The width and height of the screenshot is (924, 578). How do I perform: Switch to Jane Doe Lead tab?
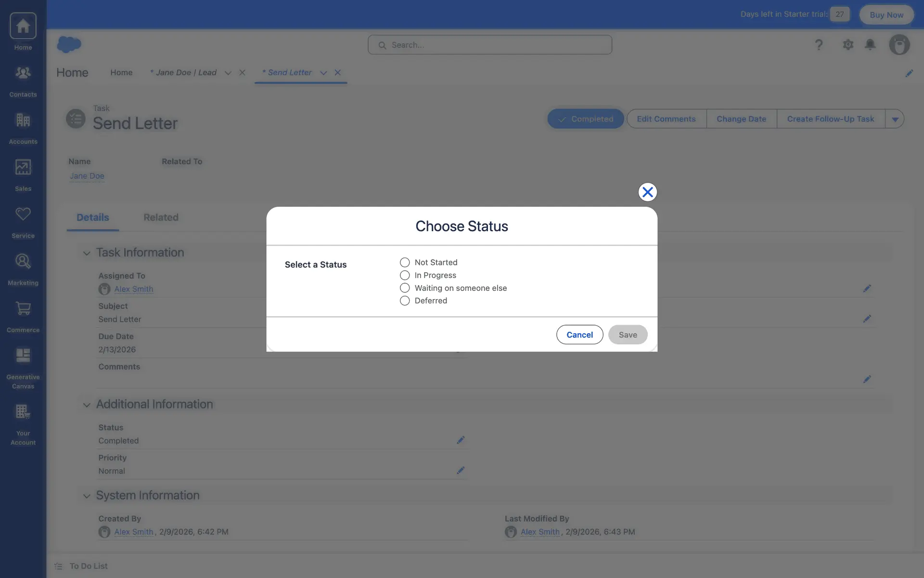click(x=186, y=73)
